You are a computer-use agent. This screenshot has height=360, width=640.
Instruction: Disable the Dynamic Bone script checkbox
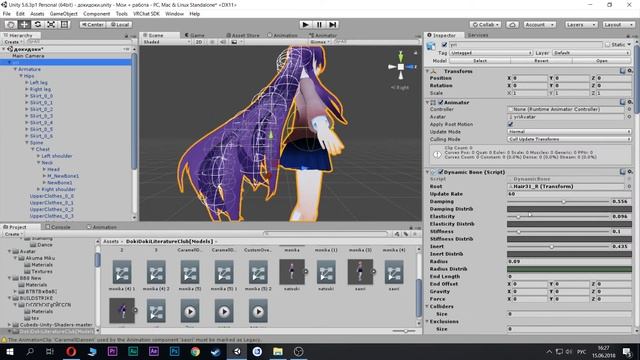click(441, 172)
